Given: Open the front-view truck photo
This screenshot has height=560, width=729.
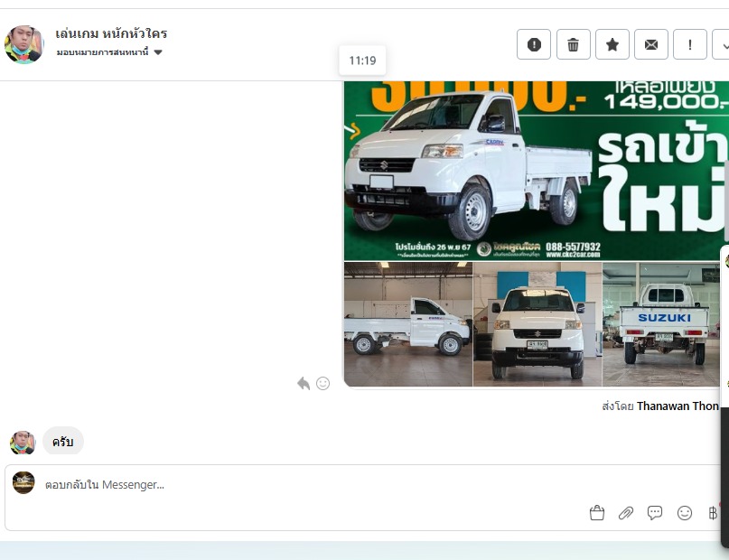Looking at the screenshot, I should pos(537,324).
